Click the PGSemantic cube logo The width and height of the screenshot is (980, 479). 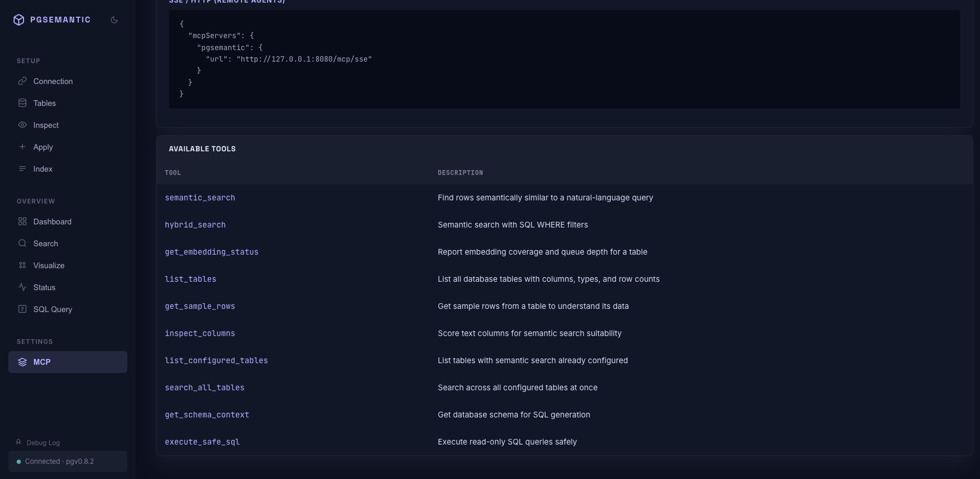pyautogui.click(x=18, y=19)
